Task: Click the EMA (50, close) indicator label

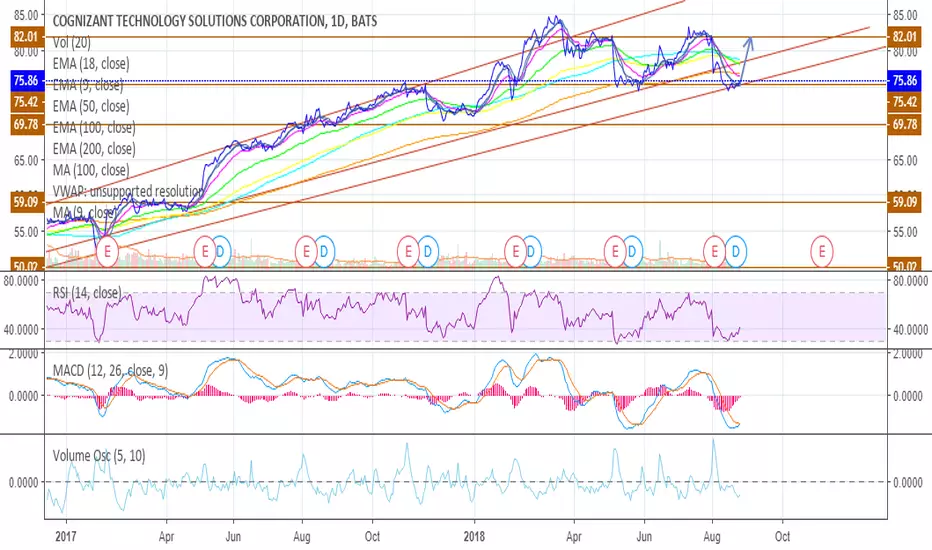Action: [91, 106]
